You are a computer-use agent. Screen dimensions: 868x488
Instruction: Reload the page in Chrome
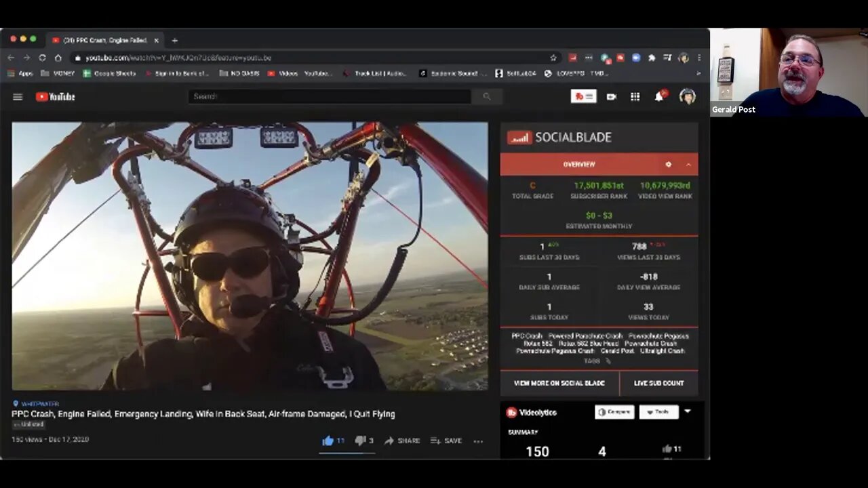click(42, 58)
